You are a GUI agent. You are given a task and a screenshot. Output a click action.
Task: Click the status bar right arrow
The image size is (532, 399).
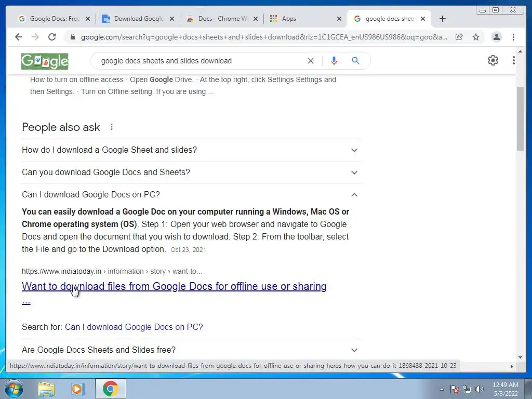pos(512,366)
